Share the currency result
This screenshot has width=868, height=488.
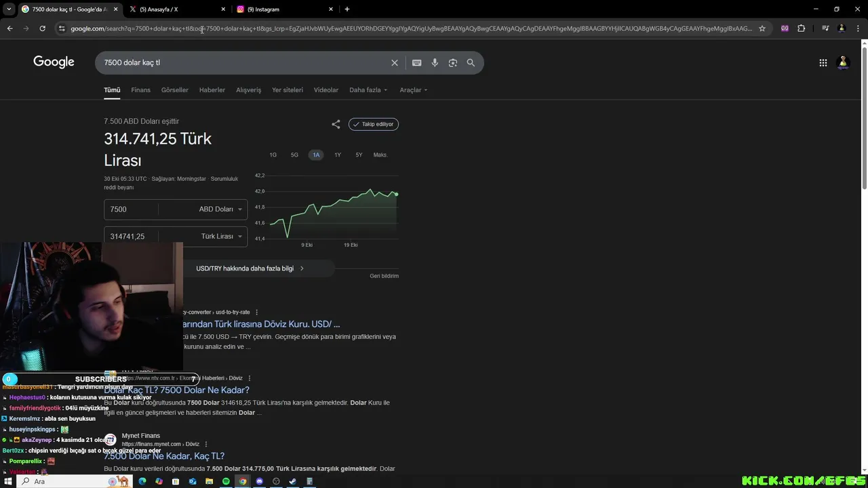pos(336,124)
